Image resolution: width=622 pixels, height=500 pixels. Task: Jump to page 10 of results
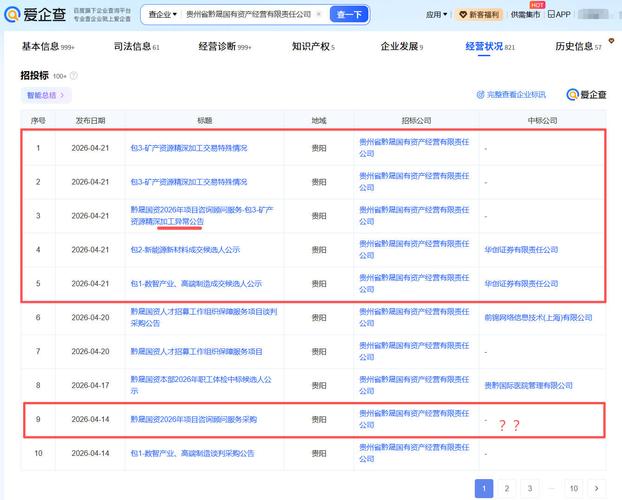[x=573, y=488]
